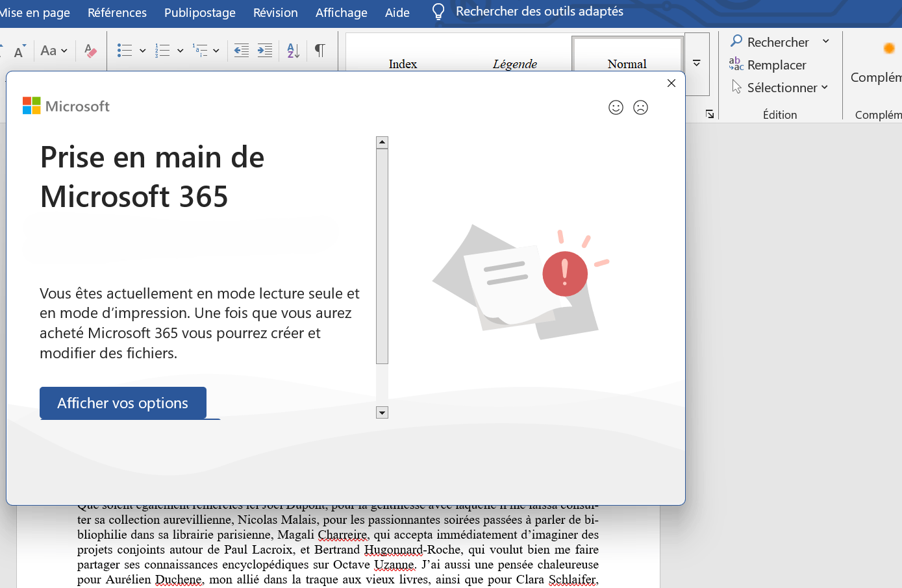Click the name "Nicolas Malais" in the document
Screen dimensions: 902x588
pyautogui.click(x=277, y=520)
